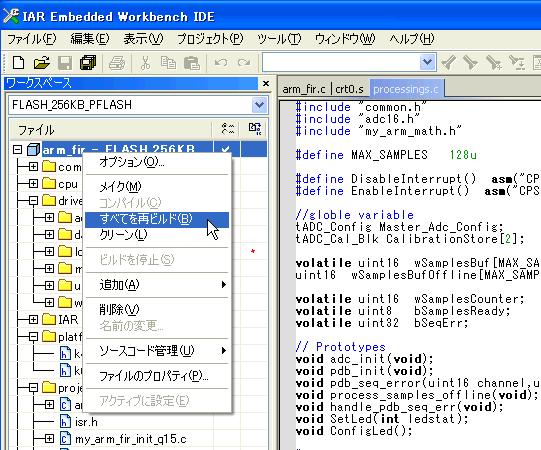541x450 pixels.
Task: Open the 表示(V) menu
Action: tap(143, 39)
